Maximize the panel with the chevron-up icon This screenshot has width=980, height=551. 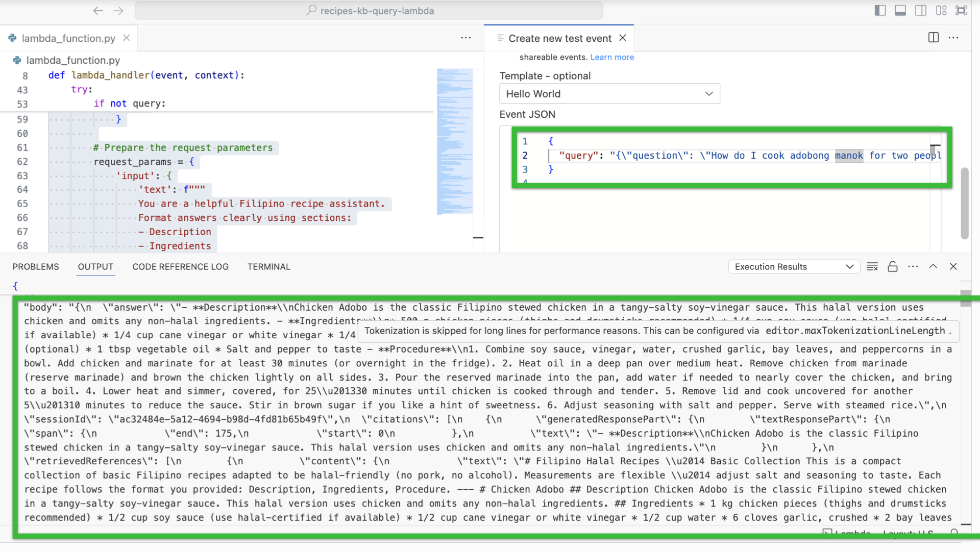click(933, 267)
